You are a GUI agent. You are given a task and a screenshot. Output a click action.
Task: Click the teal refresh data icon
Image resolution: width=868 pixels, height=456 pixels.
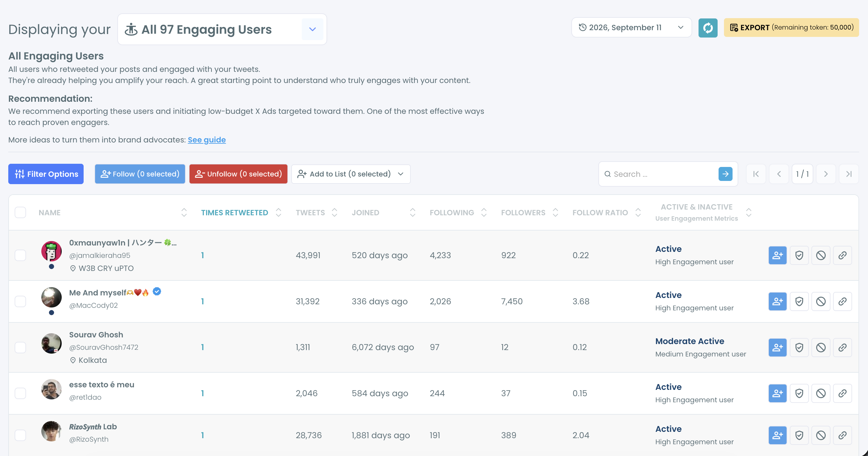coord(708,28)
